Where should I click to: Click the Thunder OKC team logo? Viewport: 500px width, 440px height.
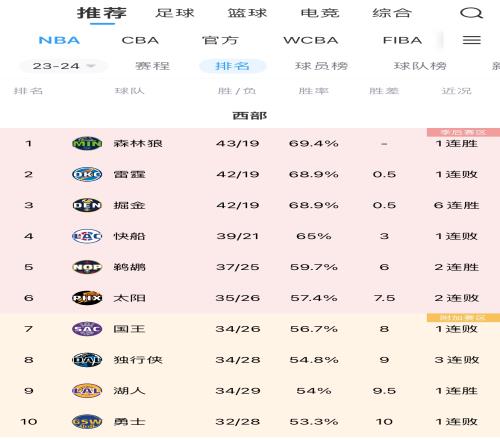(87, 174)
